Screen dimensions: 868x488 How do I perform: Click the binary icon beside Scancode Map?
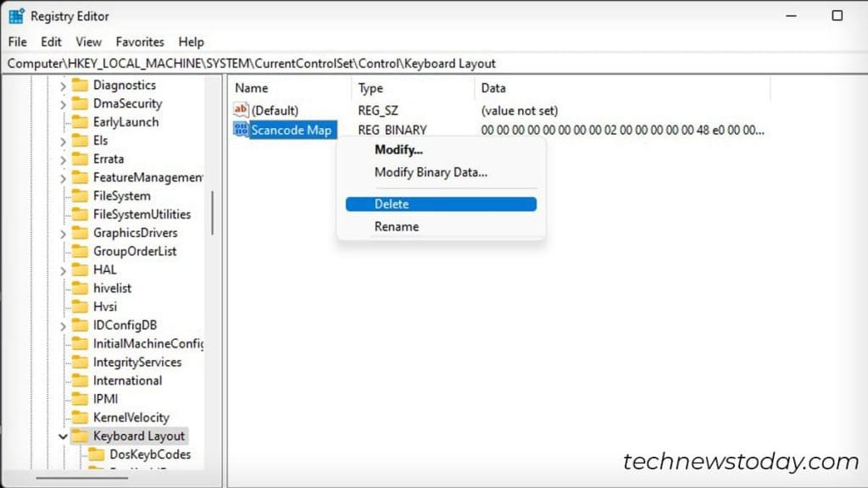tap(240, 130)
